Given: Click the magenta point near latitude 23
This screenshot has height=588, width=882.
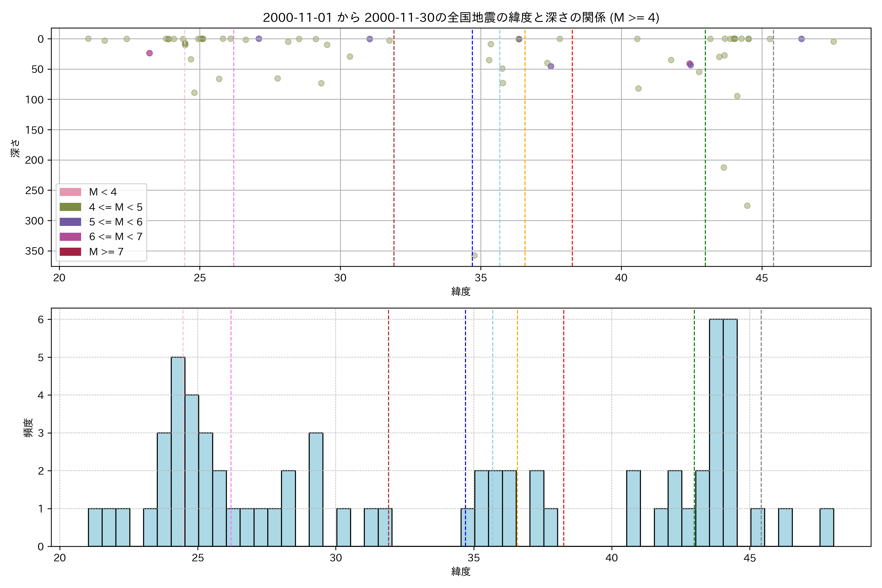Looking at the screenshot, I should [x=150, y=53].
